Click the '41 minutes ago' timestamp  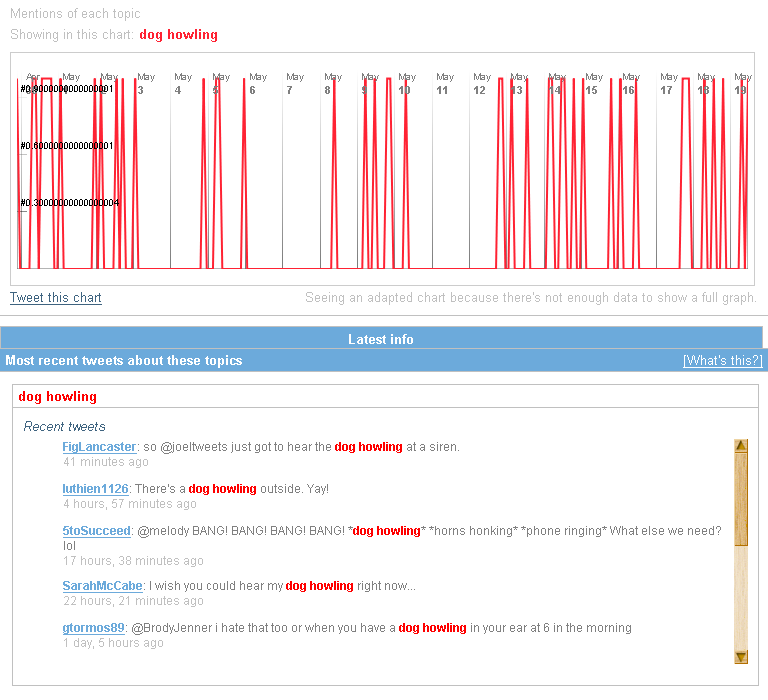[x=105, y=462]
